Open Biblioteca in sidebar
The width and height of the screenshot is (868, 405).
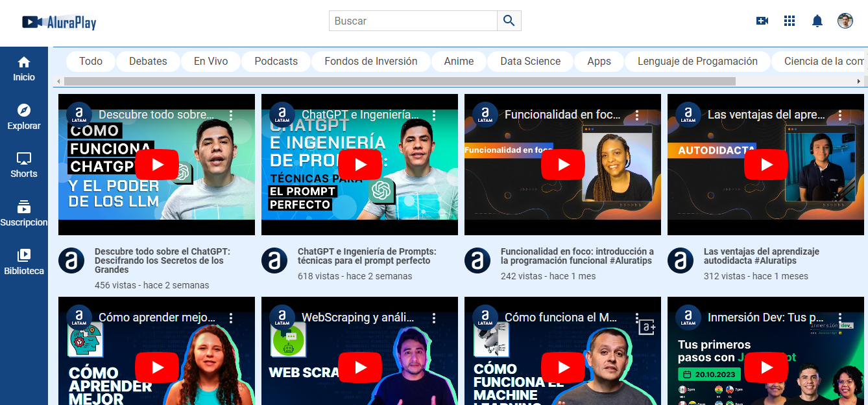point(24,262)
